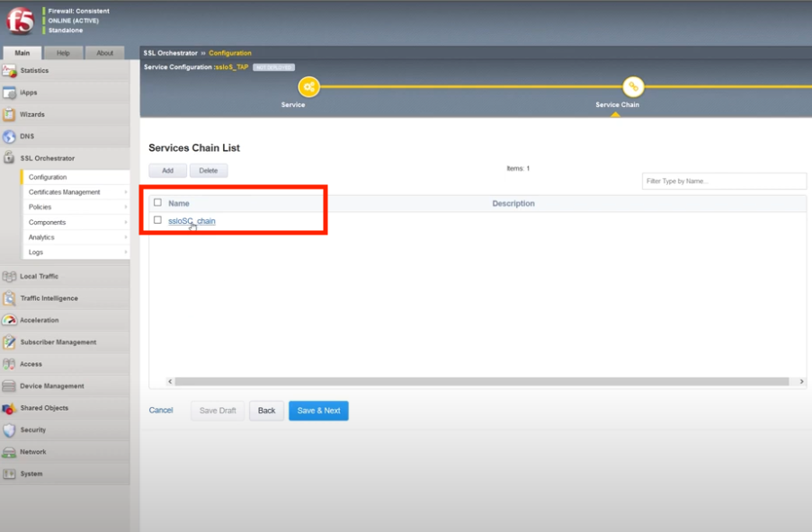Click the NOT DEPLOYED status badge
Image resolution: width=812 pixels, height=532 pixels.
274,67
